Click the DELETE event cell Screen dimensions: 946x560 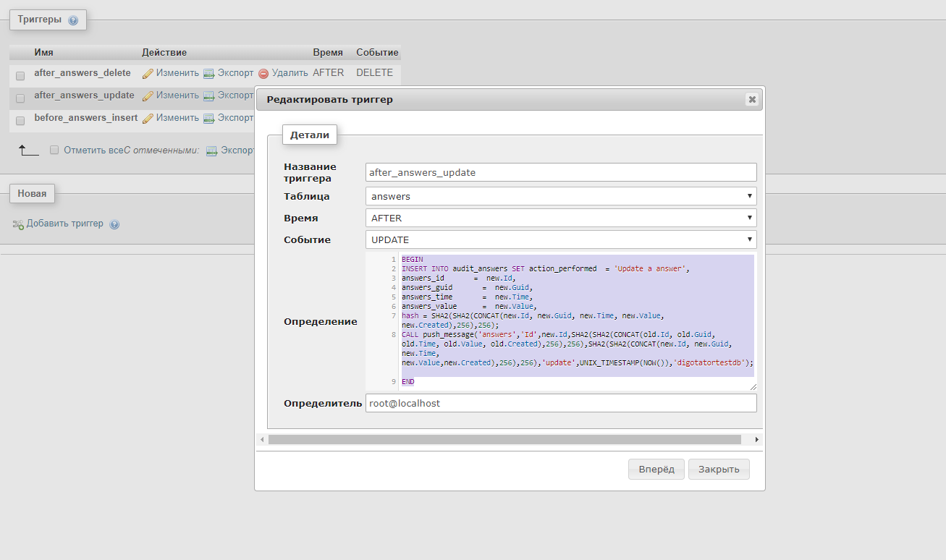coord(374,73)
